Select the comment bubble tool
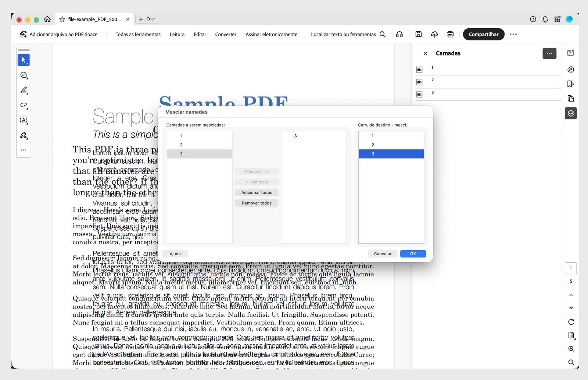The height and width of the screenshot is (380, 588). (24, 75)
